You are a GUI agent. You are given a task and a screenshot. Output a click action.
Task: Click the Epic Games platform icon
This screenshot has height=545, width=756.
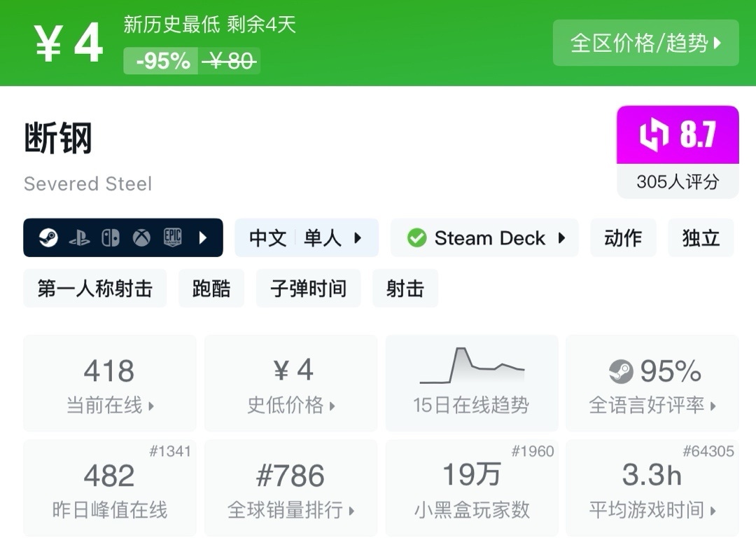point(172,238)
